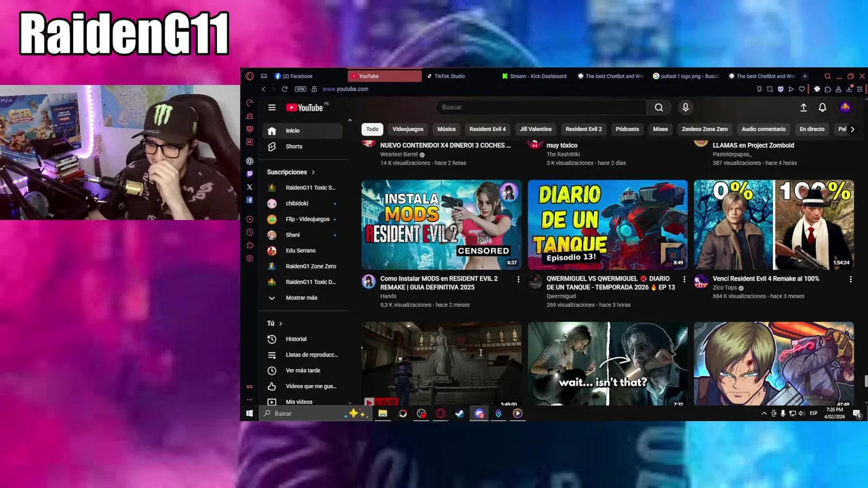Click the page vertical scrollbar thumb
868x488 pixels.
click(x=865, y=381)
